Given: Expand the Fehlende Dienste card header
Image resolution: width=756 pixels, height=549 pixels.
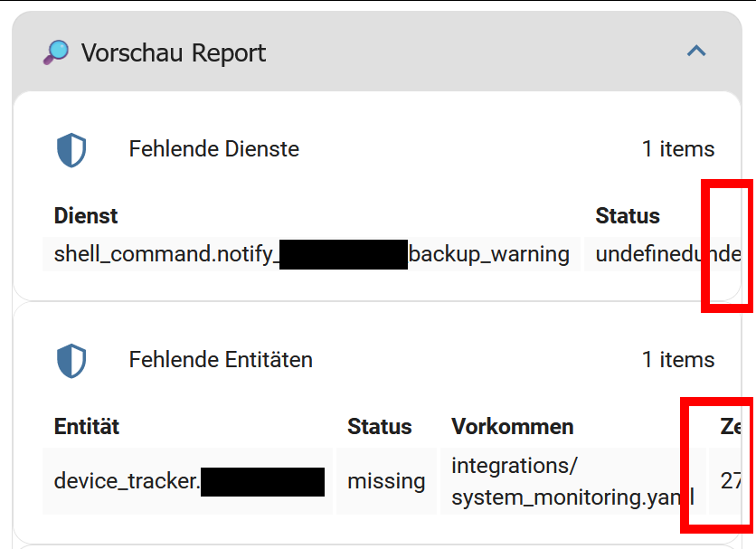Looking at the screenshot, I should [x=213, y=149].
